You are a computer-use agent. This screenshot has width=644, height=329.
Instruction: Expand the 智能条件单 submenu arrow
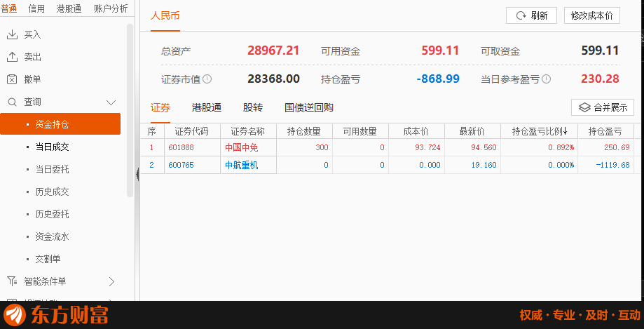point(111,281)
